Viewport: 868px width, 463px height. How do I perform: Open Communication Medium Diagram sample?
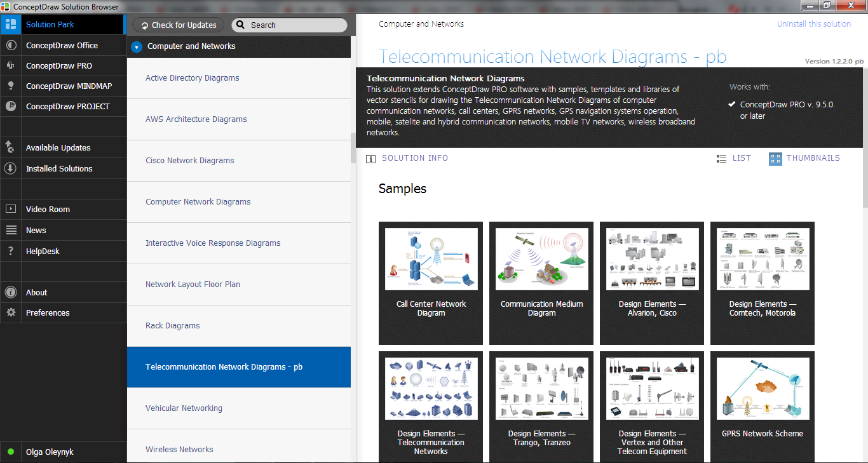pos(541,283)
